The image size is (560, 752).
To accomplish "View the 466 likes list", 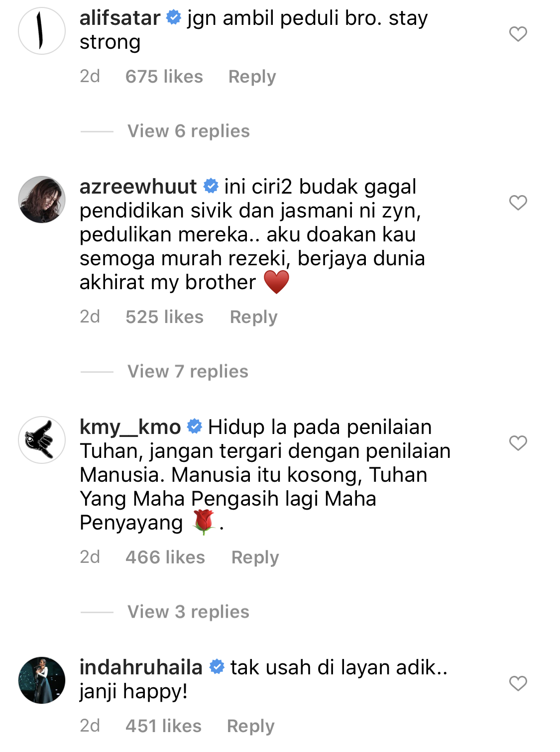I will click(165, 557).
